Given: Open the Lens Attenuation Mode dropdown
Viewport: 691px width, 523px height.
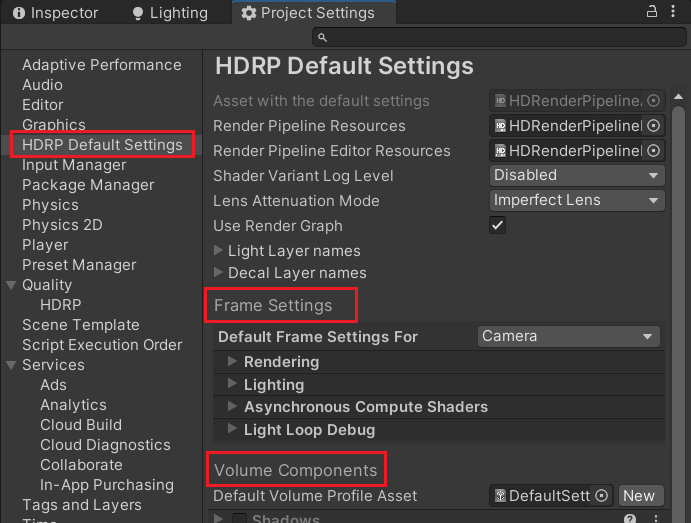Looking at the screenshot, I should click(x=577, y=200).
